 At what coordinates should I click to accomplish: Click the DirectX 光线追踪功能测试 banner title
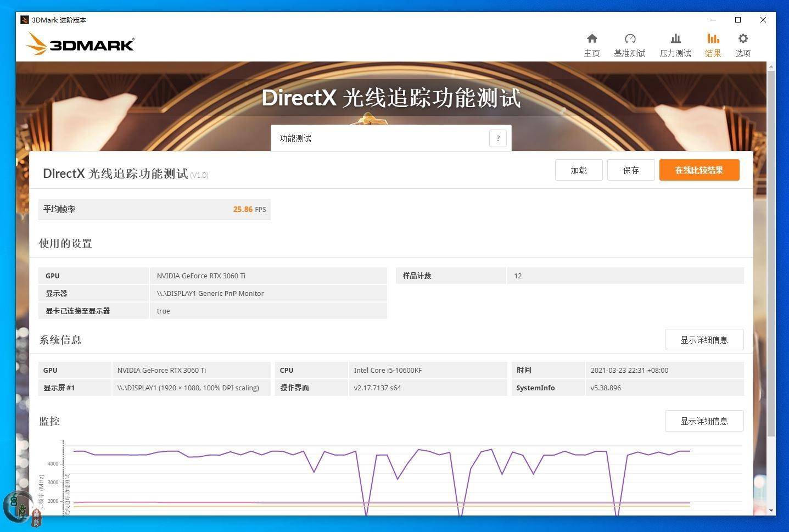point(391,98)
